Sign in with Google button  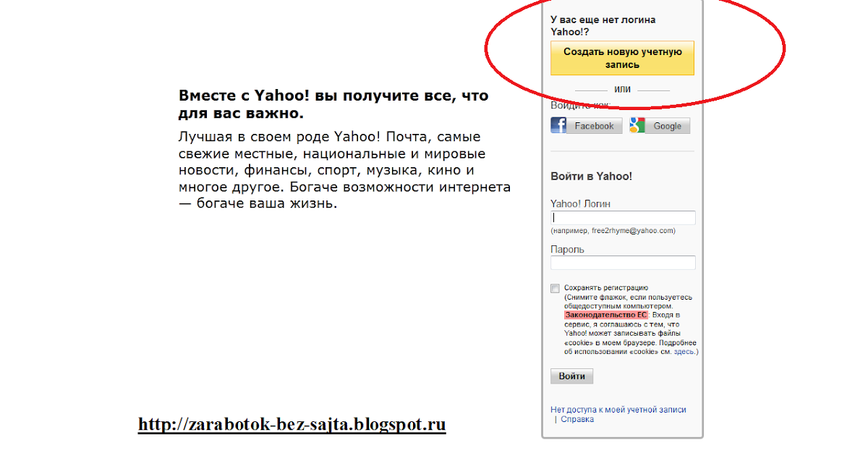(659, 125)
